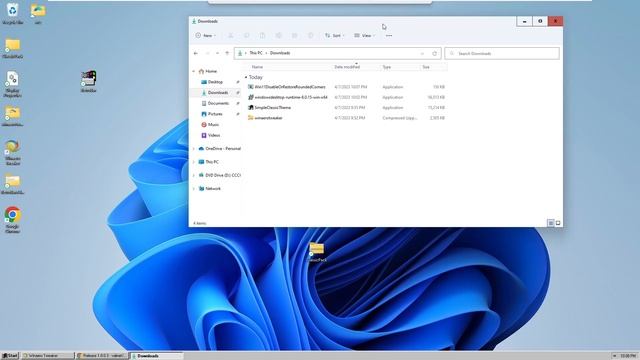Image resolution: width=640 pixels, height=360 pixels.
Task: Open Documents in navigation pane
Action: [215, 103]
